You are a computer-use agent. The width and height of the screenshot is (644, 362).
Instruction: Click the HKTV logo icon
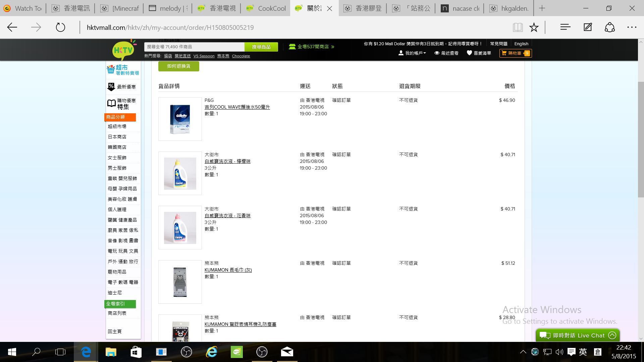(123, 50)
